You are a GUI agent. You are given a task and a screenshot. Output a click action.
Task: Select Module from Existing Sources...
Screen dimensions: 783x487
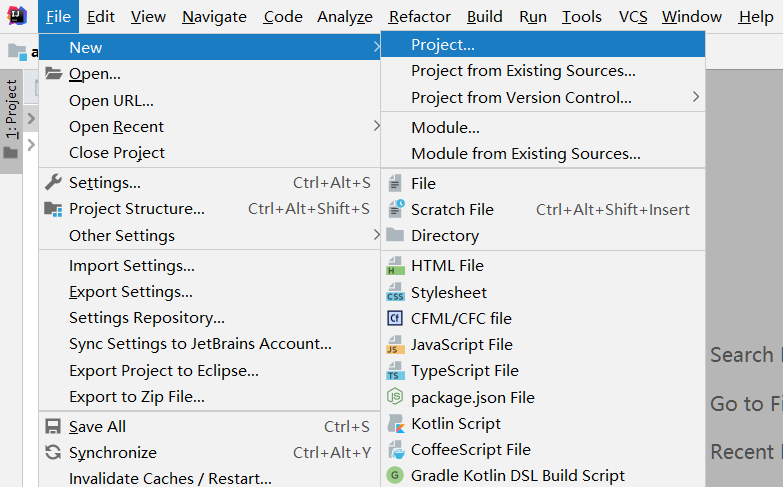pyautogui.click(x=543, y=154)
